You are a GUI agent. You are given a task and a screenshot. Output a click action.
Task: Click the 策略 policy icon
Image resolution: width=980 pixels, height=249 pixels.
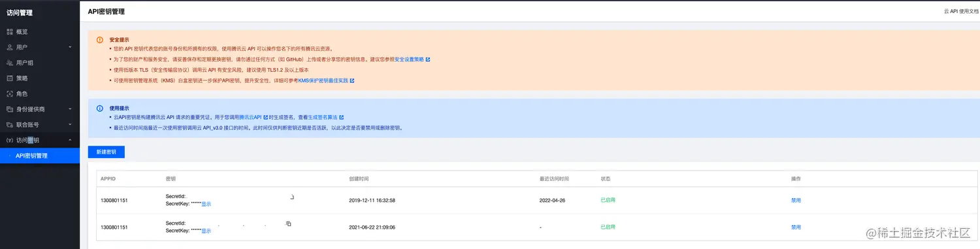[x=9, y=78]
